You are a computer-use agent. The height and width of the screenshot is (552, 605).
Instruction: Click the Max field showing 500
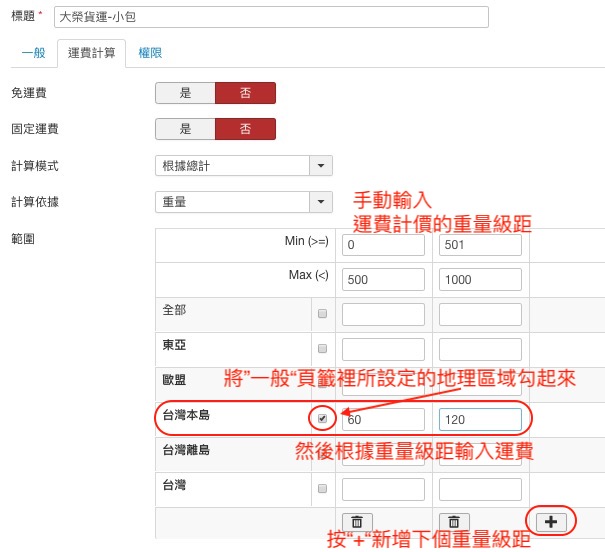[x=383, y=279]
